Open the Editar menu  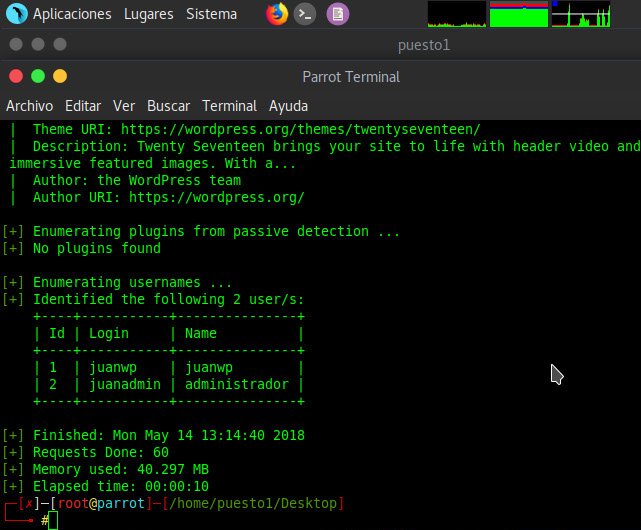tap(83, 106)
